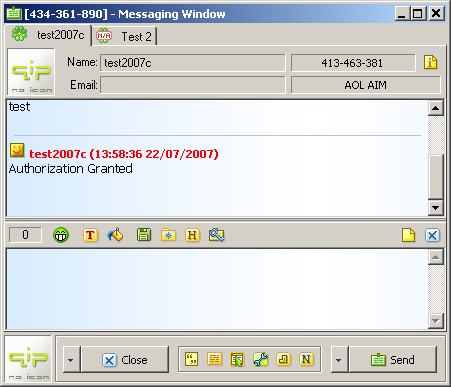Click the red test2007c timestamp header

(124, 154)
